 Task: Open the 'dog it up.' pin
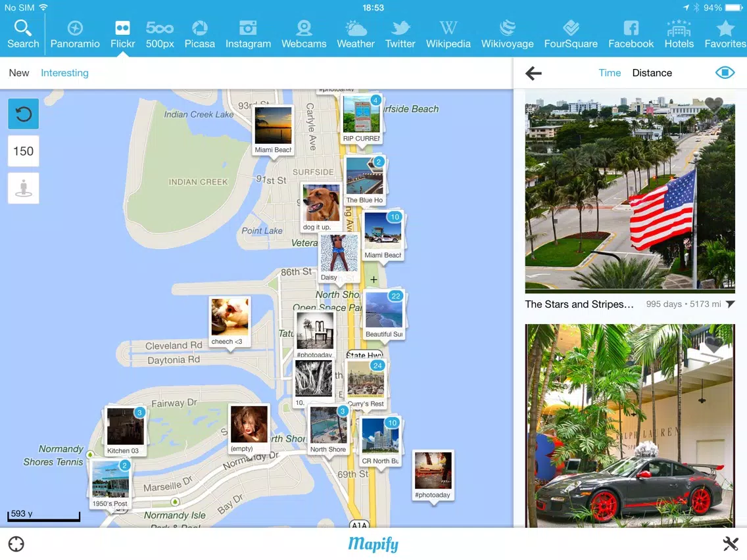point(321,207)
